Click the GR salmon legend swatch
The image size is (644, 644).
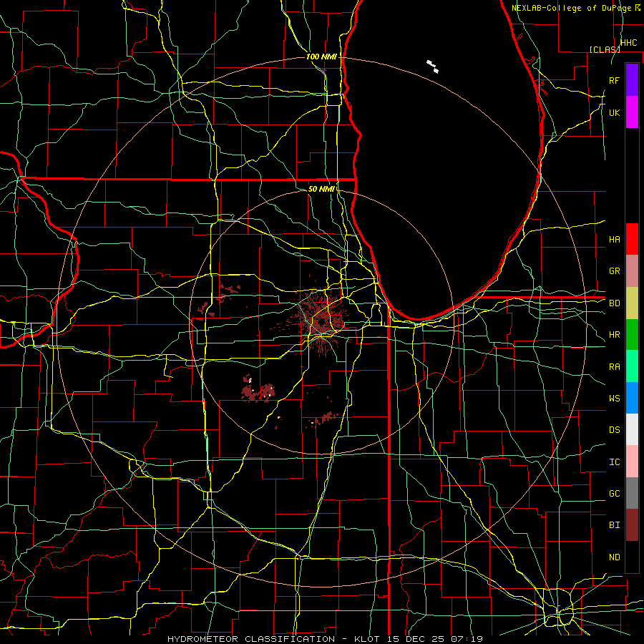click(x=632, y=271)
